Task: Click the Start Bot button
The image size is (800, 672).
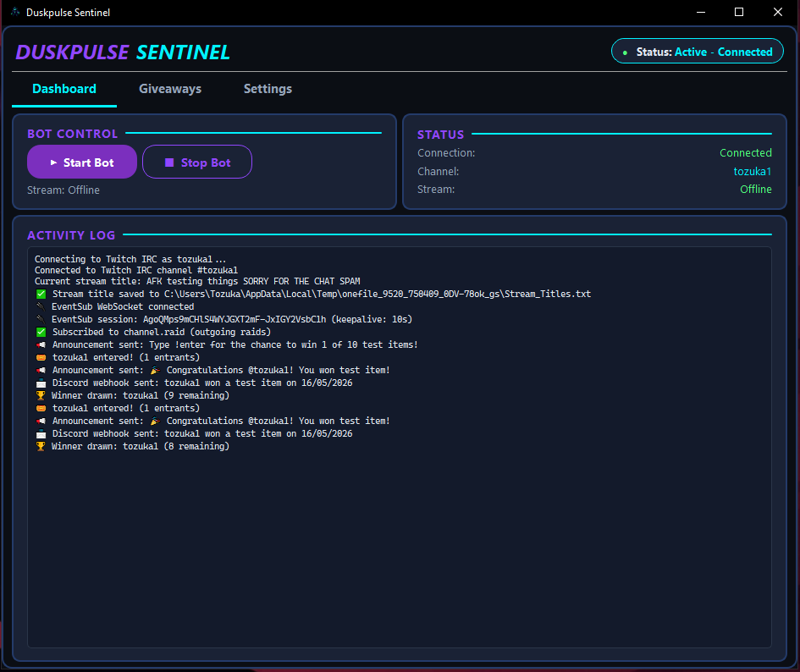Action: click(x=82, y=162)
